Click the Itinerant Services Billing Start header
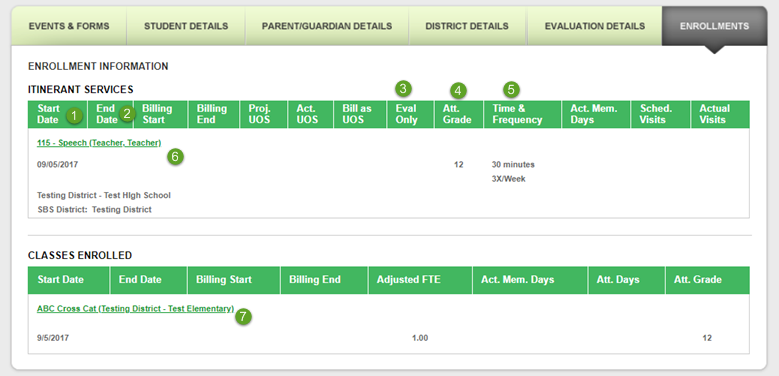 click(x=160, y=114)
